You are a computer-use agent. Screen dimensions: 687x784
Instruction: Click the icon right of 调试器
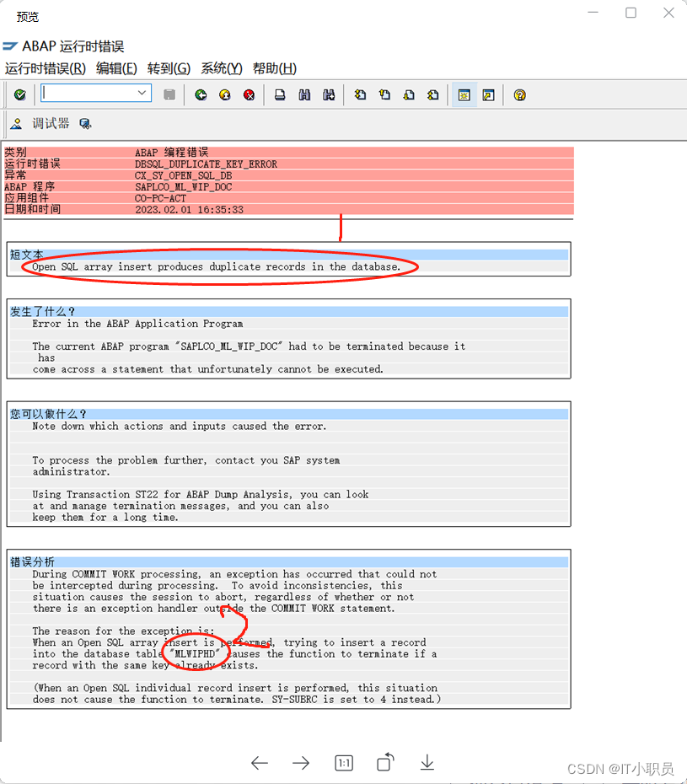click(x=85, y=123)
